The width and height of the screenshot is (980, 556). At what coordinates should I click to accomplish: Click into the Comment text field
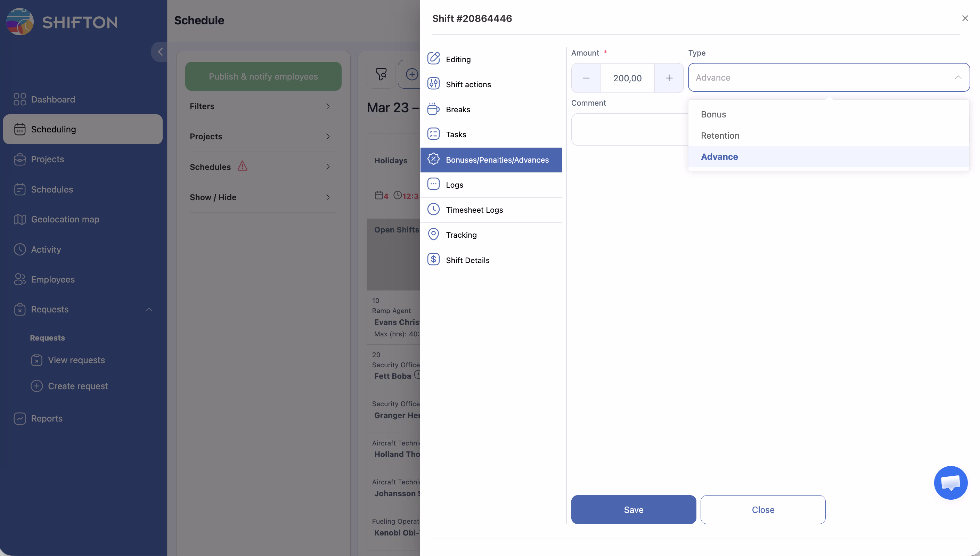[629, 130]
